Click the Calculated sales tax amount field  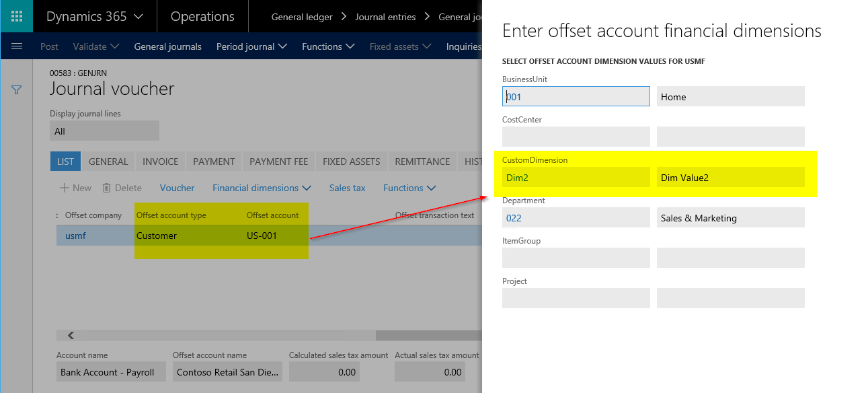324,372
